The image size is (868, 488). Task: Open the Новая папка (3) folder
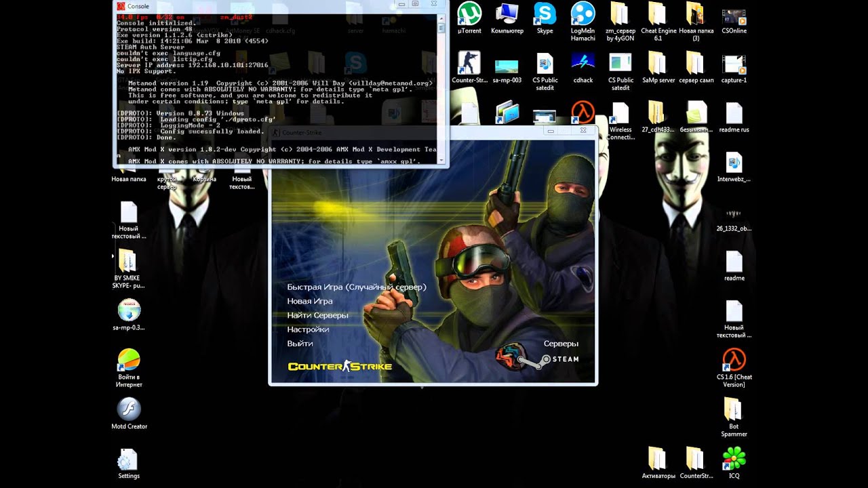696,22
